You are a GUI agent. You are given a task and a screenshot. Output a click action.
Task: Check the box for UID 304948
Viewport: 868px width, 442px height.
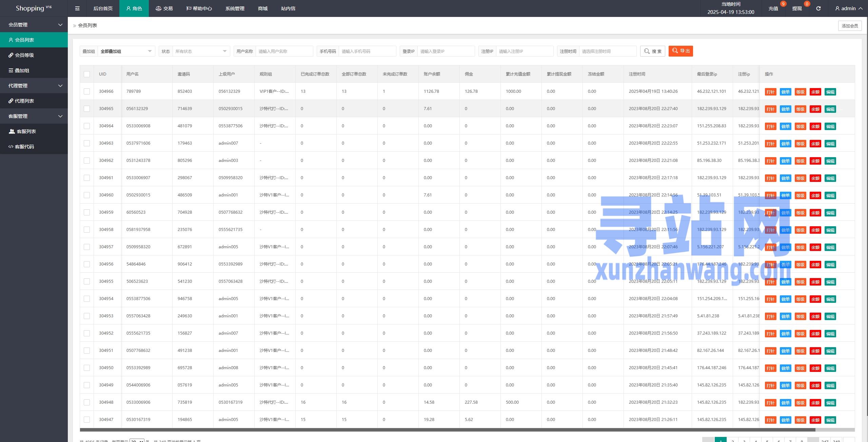87,402
